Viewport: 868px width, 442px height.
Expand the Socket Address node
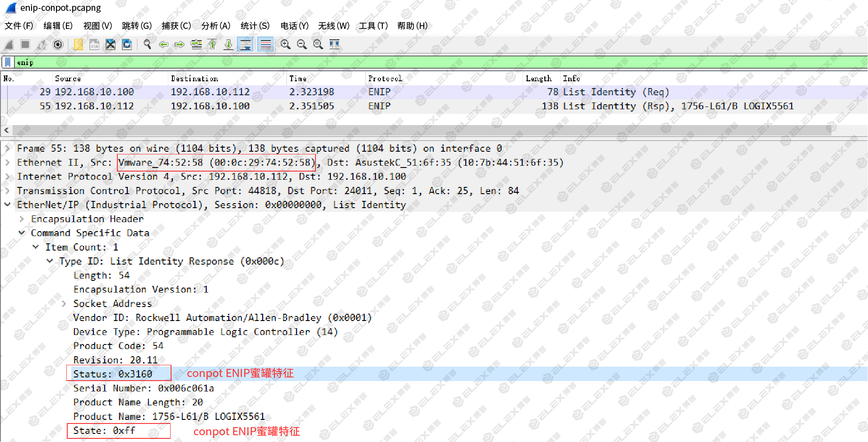64,304
